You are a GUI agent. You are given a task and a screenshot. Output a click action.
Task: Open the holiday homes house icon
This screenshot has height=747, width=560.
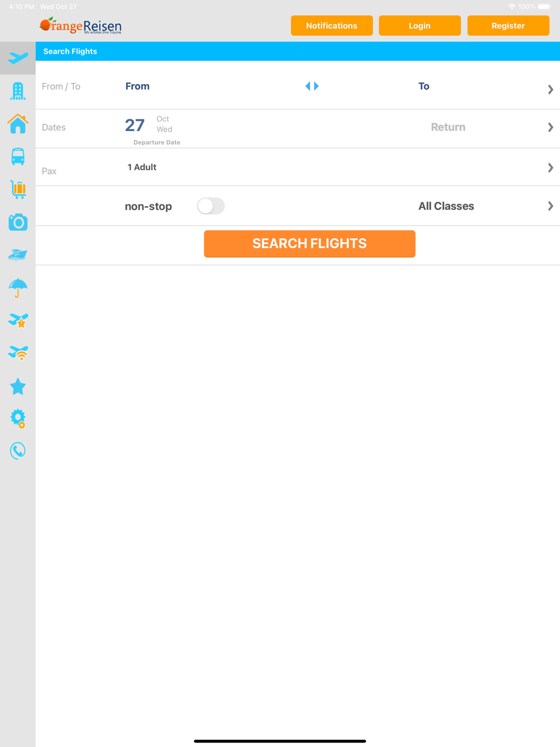point(18,123)
